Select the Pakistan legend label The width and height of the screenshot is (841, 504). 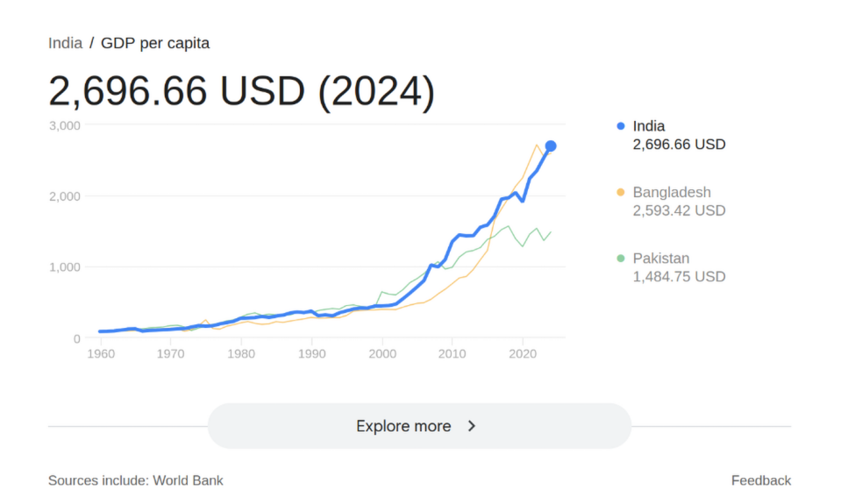pyautogui.click(x=660, y=259)
